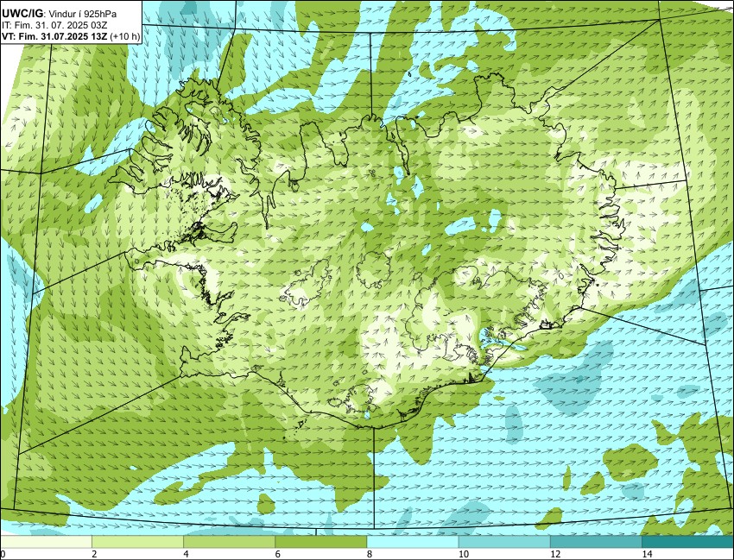The height and width of the screenshot is (560, 734).
Task: Click the legend swatch between 0 and 2
Action: tap(46, 542)
